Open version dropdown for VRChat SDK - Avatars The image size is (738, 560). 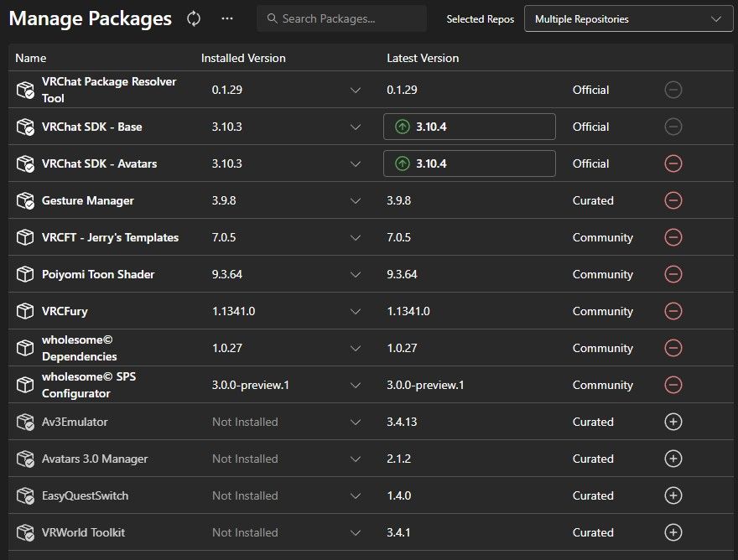point(356,163)
